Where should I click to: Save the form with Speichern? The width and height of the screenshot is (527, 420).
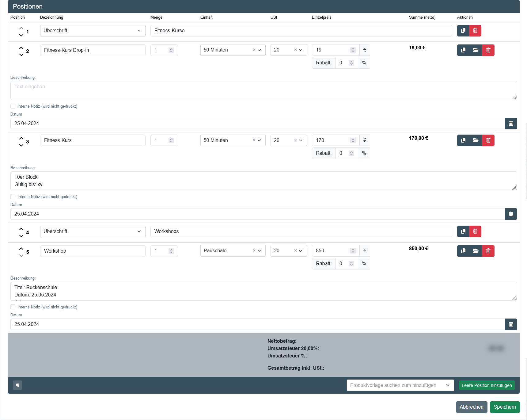point(505,407)
